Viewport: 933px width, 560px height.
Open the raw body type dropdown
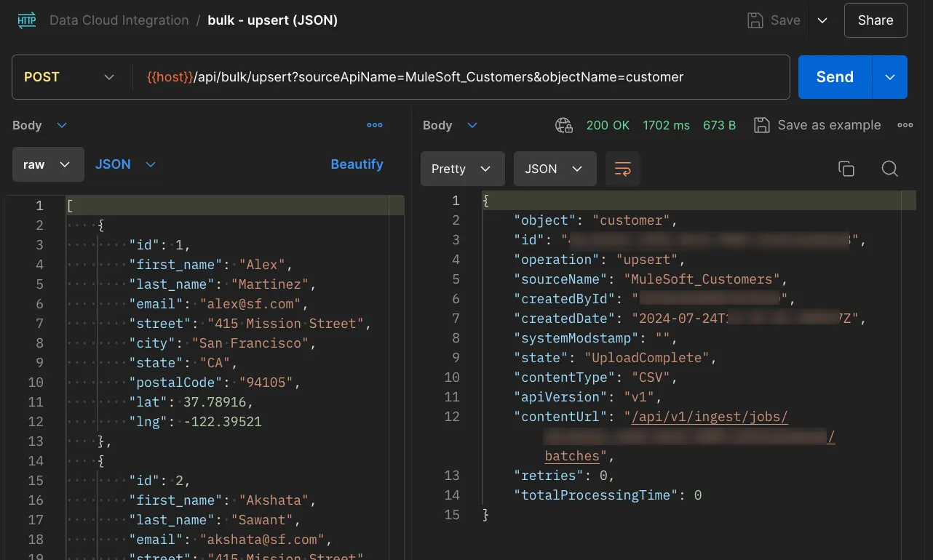pos(48,164)
